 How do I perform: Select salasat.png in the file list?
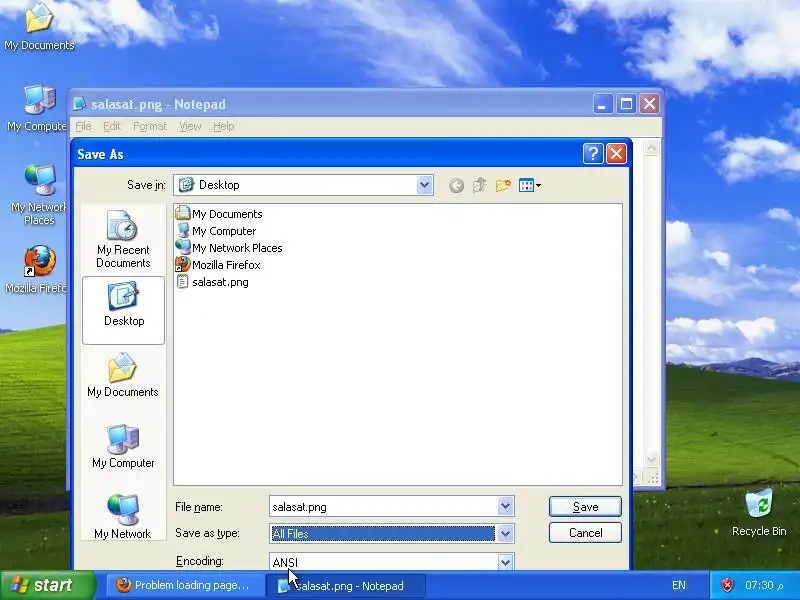(x=212, y=282)
